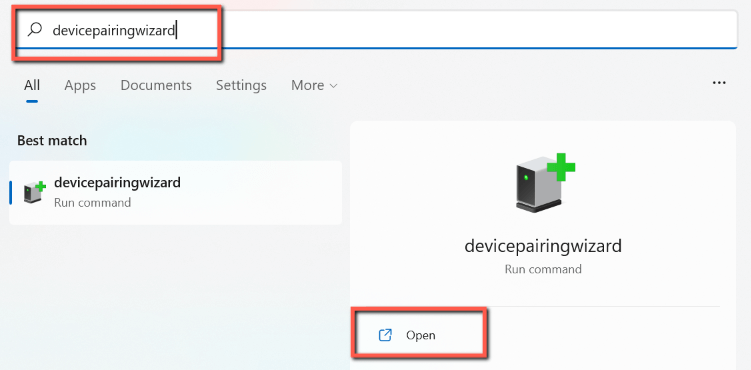Screen dimensions: 751x370
Task: Click the Open button for devicepairingwizard
Action: point(420,335)
